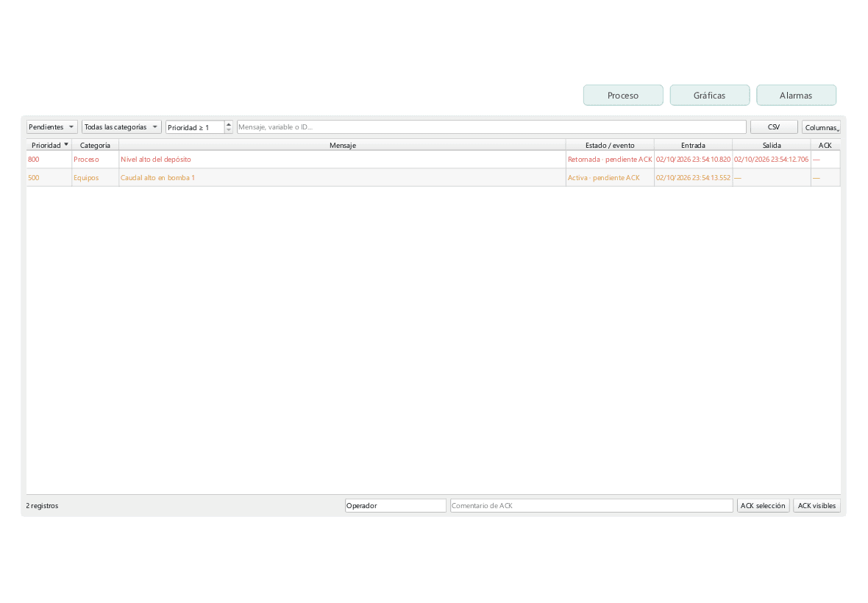Select the priority 500 cell
Viewport: 868px width, 603px height.
(x=49, y=177)
